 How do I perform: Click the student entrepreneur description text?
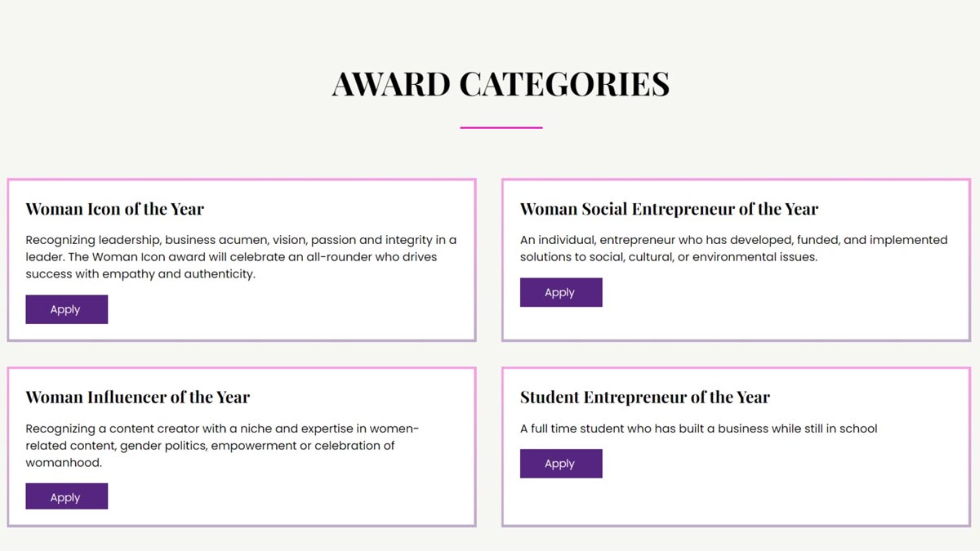pos(698,428)
